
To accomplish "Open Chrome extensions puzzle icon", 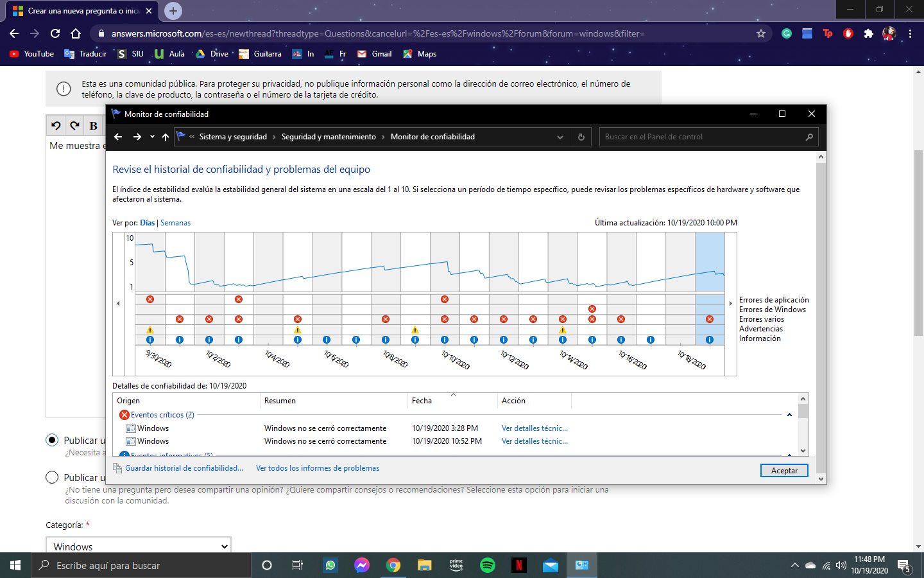I will (x=869, y=33).
